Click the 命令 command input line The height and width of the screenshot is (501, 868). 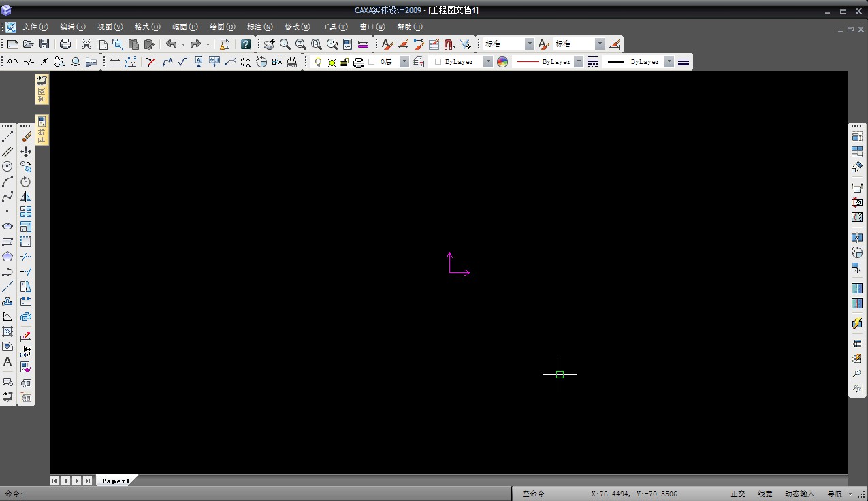point(255,494)
